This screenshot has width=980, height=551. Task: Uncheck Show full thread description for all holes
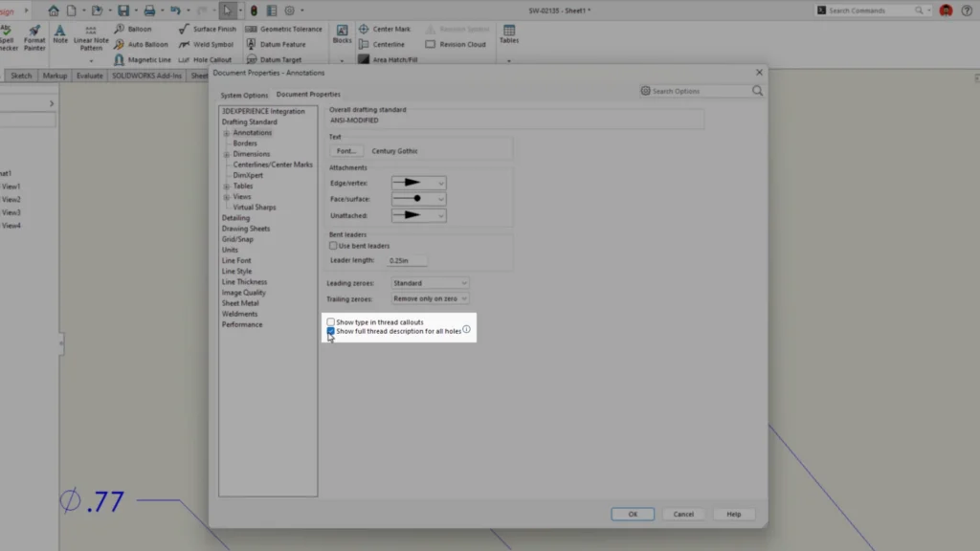[x=331, y=331]
